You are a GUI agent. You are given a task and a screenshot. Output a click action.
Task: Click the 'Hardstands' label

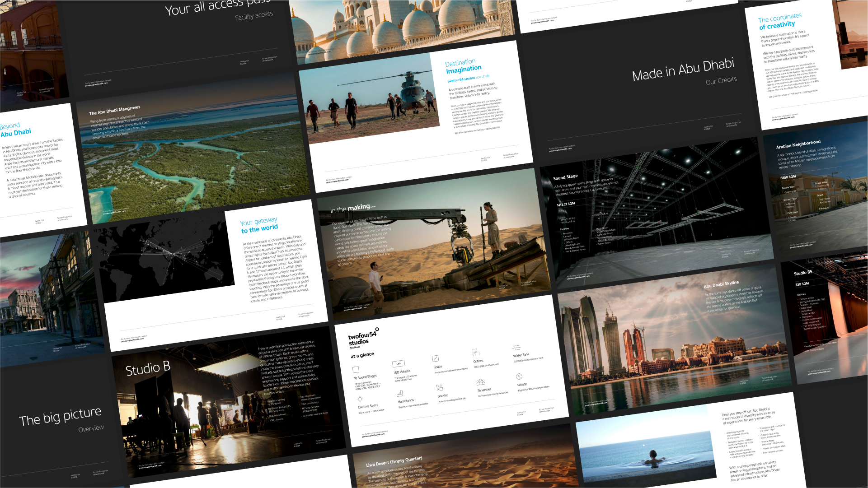click(x=406, y=401)
